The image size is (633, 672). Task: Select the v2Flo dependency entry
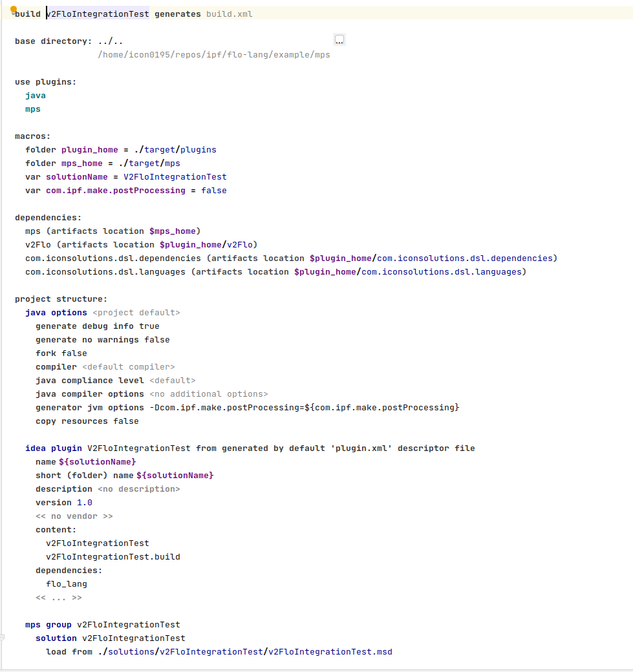pos(34,244)
